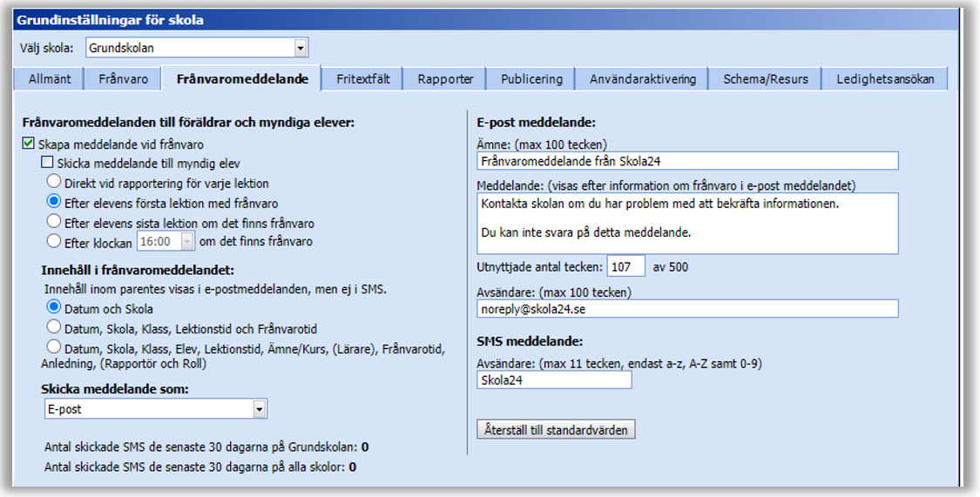980x497 pixels.
Task: Enable Skicka meddelande till myndig elev
Action: (48, 164)
